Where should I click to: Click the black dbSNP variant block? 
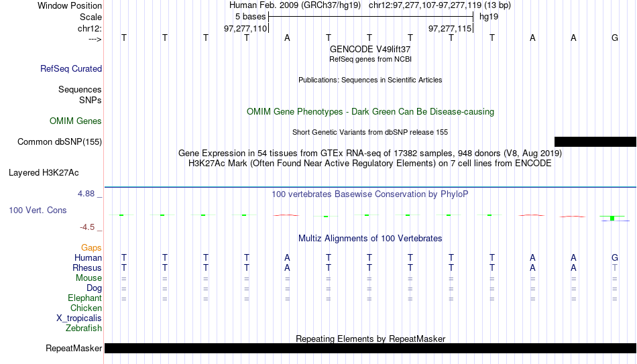point(595,141)
